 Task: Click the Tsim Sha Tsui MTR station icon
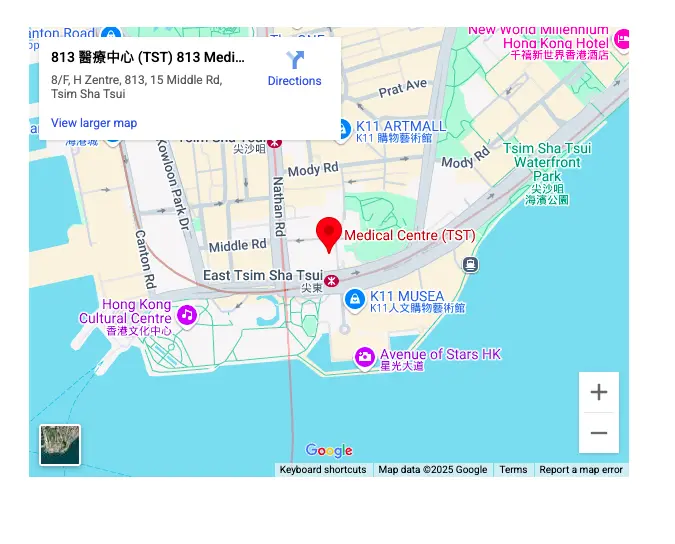pos(275,142)
